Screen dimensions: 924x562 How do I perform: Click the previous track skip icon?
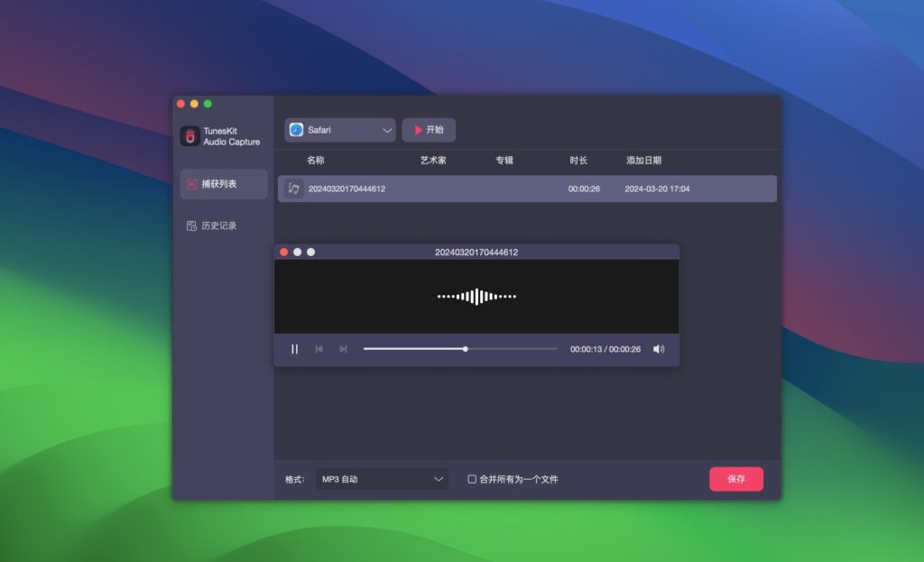(x=319, y=349)
